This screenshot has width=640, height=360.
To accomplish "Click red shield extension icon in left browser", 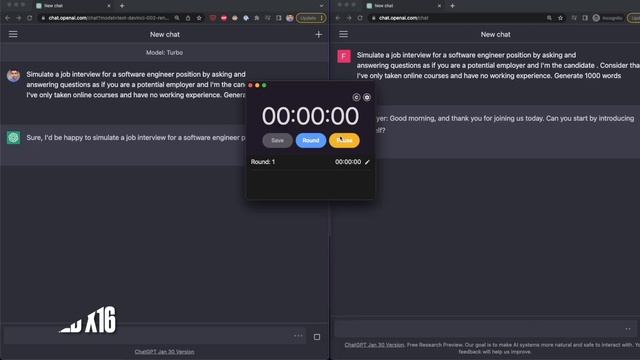I will tap(213, 18).
